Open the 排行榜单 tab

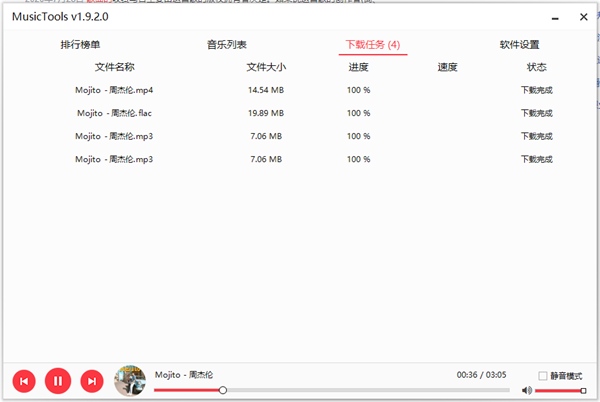(x=80, y=45)
